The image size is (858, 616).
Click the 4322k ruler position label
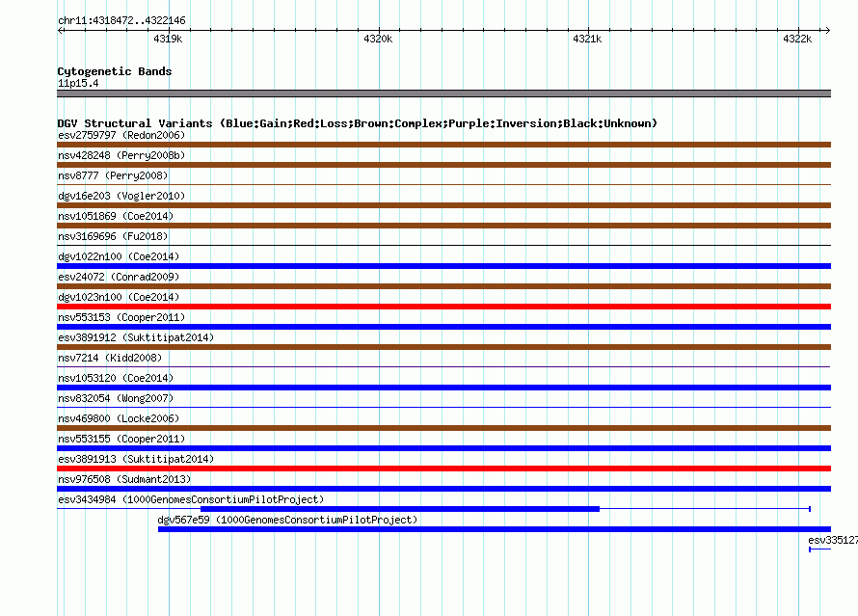tap(797, 39)
